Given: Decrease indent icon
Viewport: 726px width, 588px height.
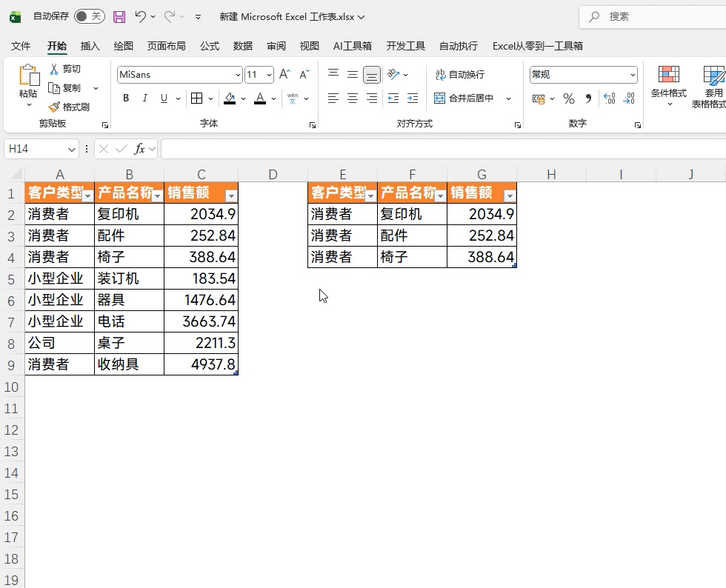Looking at the screenshot, I should click(x=393, y=98).
